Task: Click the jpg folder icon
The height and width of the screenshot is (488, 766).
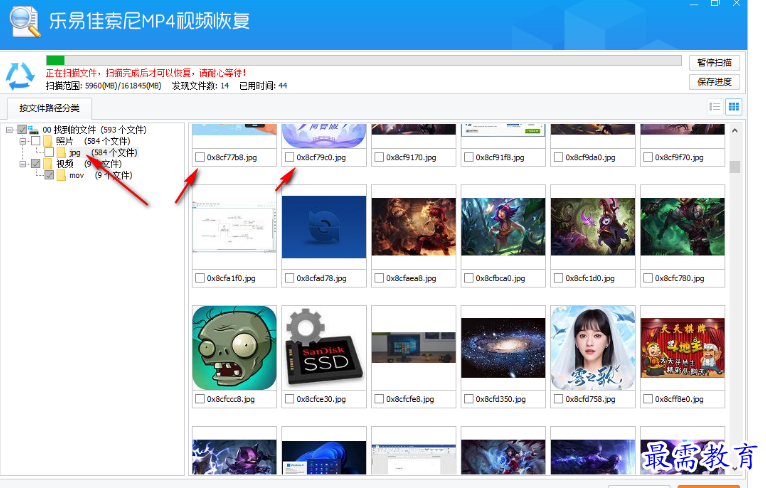Action: (x=61, y=152)
